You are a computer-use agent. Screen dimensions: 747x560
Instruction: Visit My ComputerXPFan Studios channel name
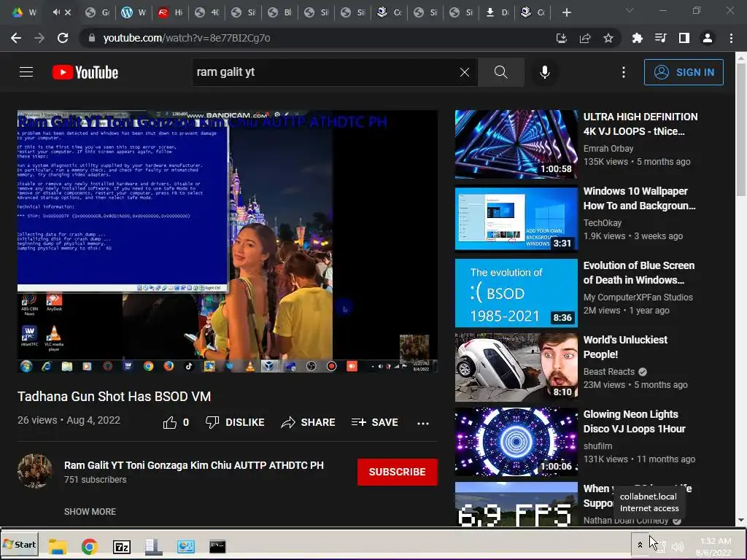pyautogui.click(x=638, y=297)
